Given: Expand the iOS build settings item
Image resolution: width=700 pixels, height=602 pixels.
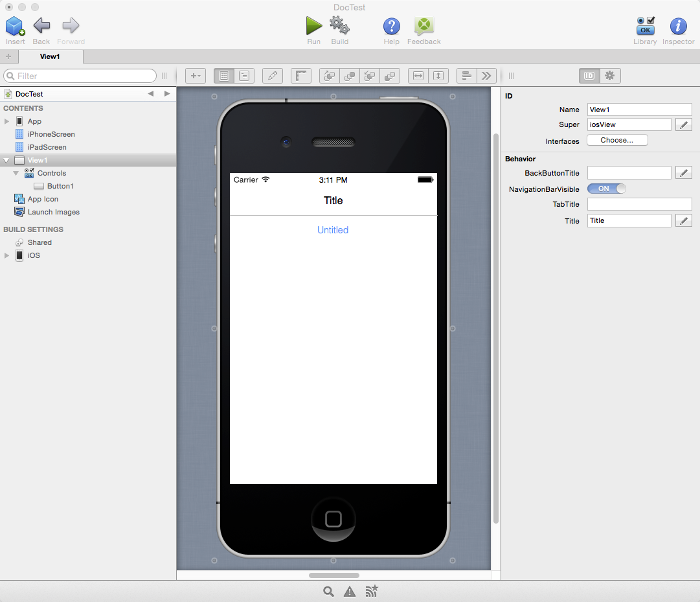Looking at the screenshot, I should 7,255.
